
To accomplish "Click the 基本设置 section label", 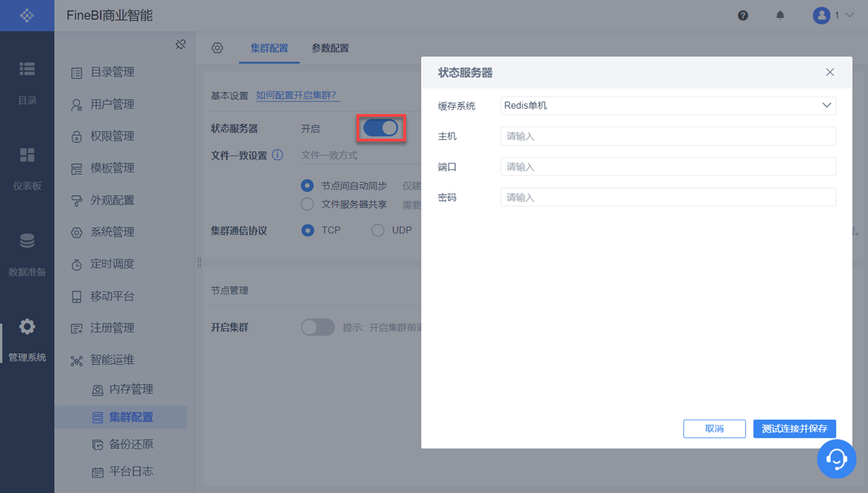I will coord(230,95).
